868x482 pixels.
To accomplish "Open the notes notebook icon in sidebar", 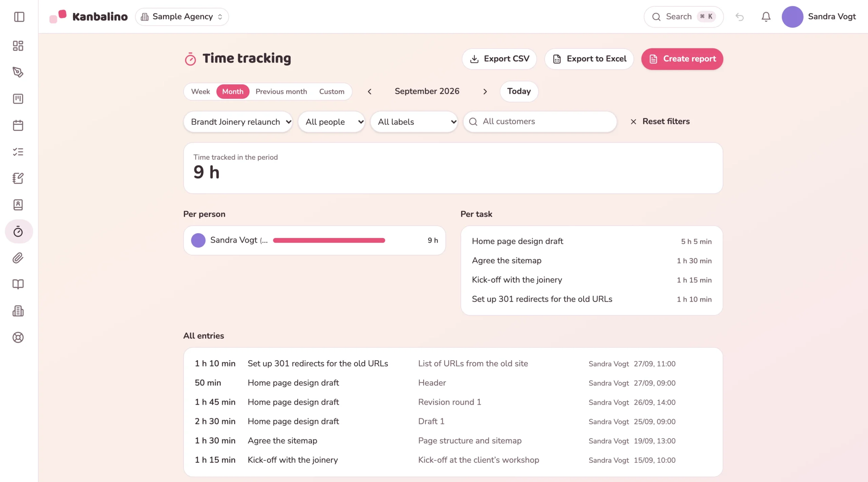I will (18, 178).
